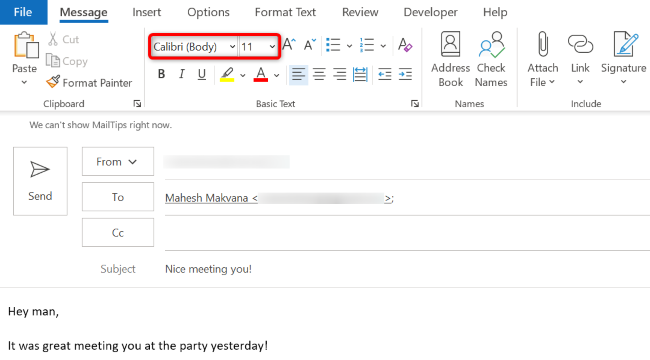Click the 'Hey man,' body text
The width and height of the screenshot is (650, 360).
pyautogui.click(x=34, y=311)
